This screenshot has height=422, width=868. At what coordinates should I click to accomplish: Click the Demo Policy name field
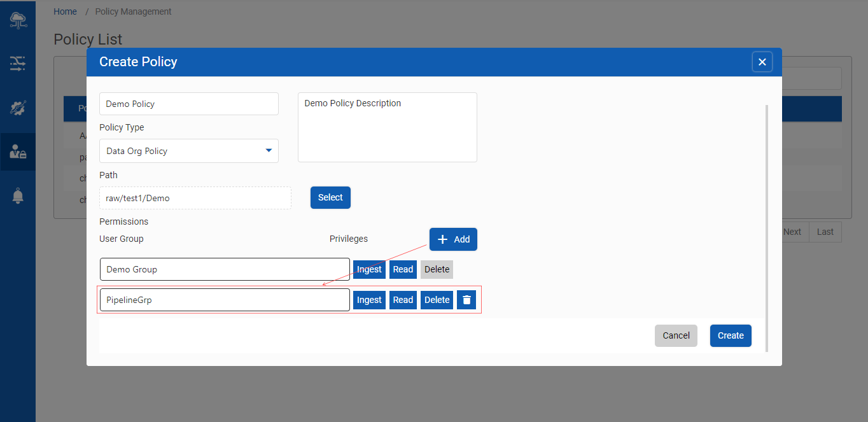[x=189, y=104]
